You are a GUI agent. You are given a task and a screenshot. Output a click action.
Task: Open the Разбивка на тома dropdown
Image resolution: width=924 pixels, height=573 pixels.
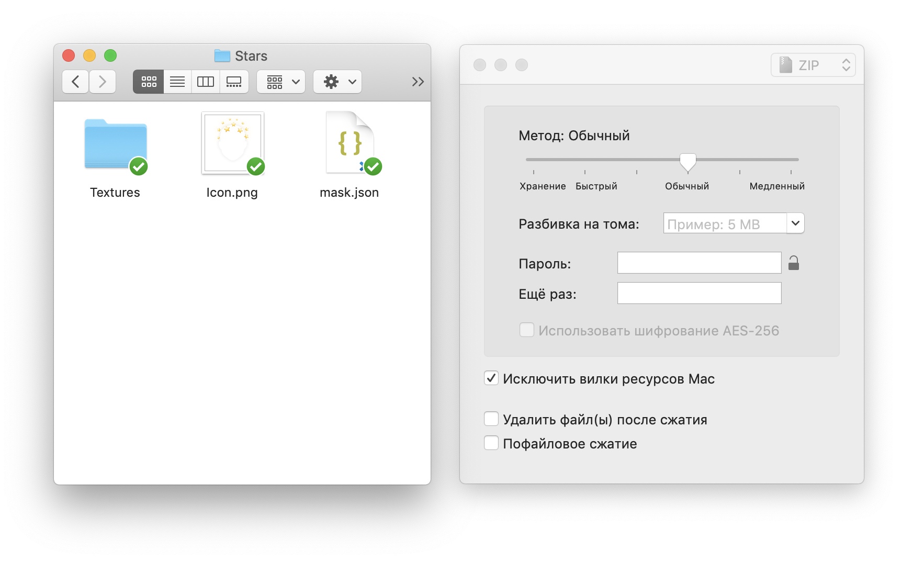coord(796,223)
